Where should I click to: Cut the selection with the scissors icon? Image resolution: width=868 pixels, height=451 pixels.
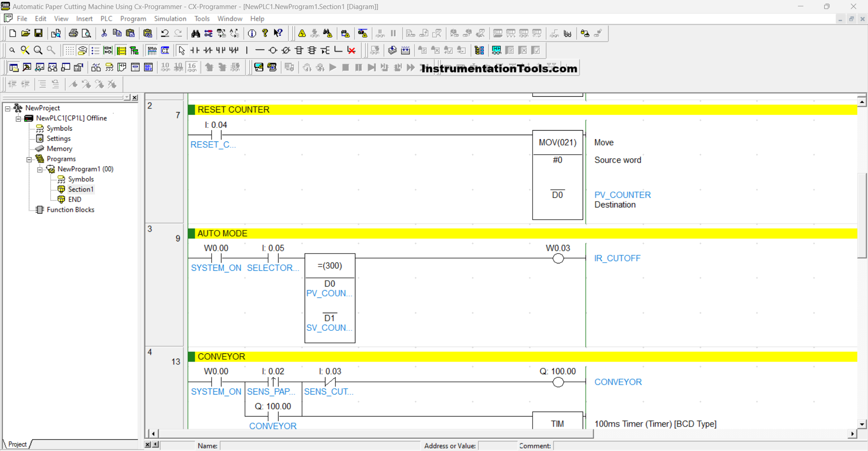[x=104, y=33]
